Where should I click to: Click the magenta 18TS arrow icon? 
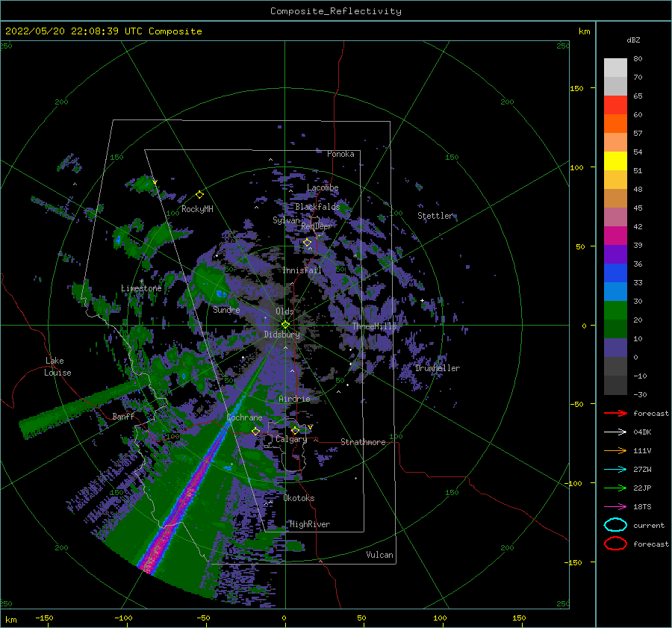(615, 507)
